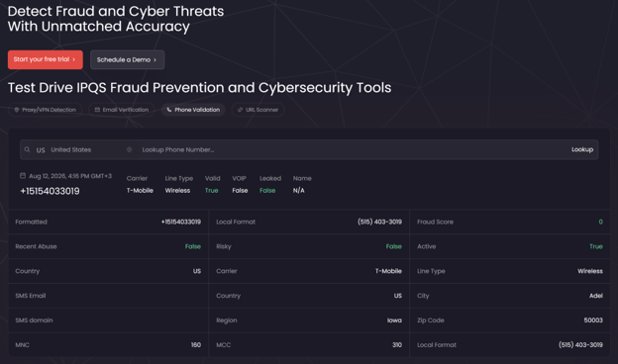Image resolution: width=618 pixels, height=364 pixels.
Task: Click the Wireless value in the Line Type table row
Action: coord(590,271)
